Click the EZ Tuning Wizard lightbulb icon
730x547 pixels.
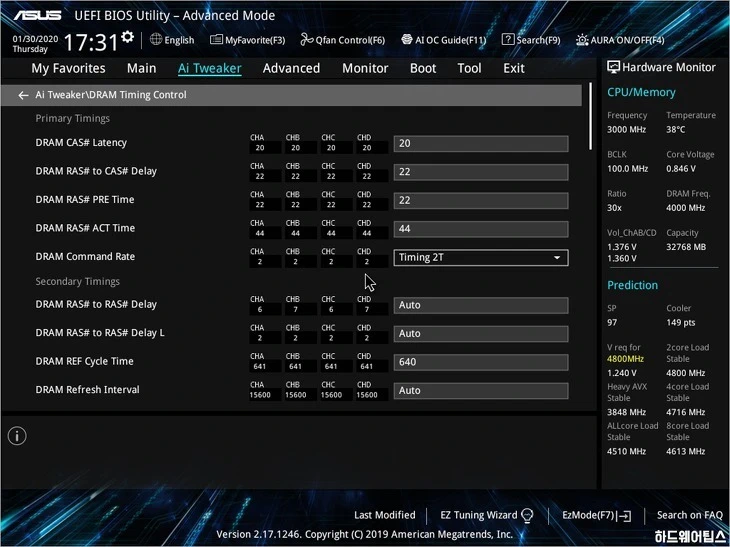[527, 515]
